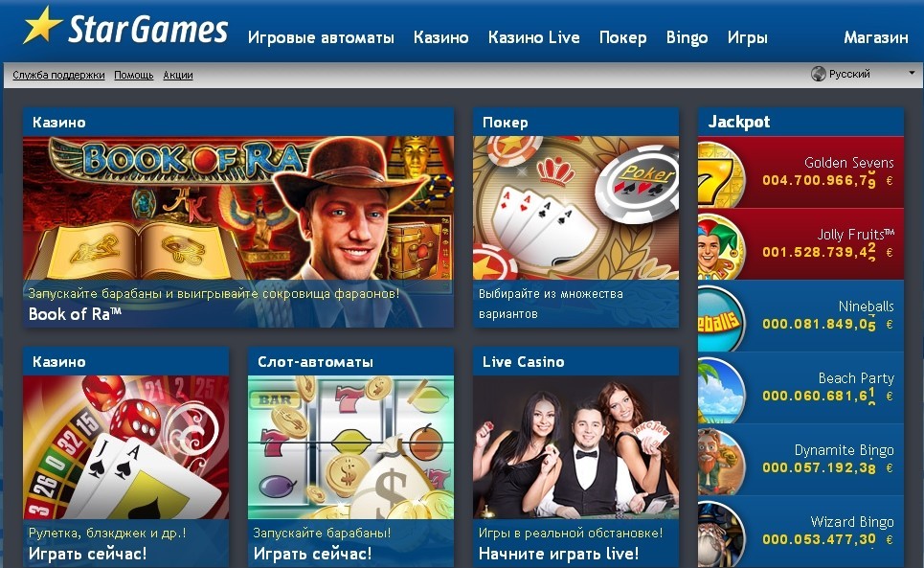Open the Магазин menu item
The width and height of the screenshot is (924, 568).
pyautogui.click(x=876, y=37)
